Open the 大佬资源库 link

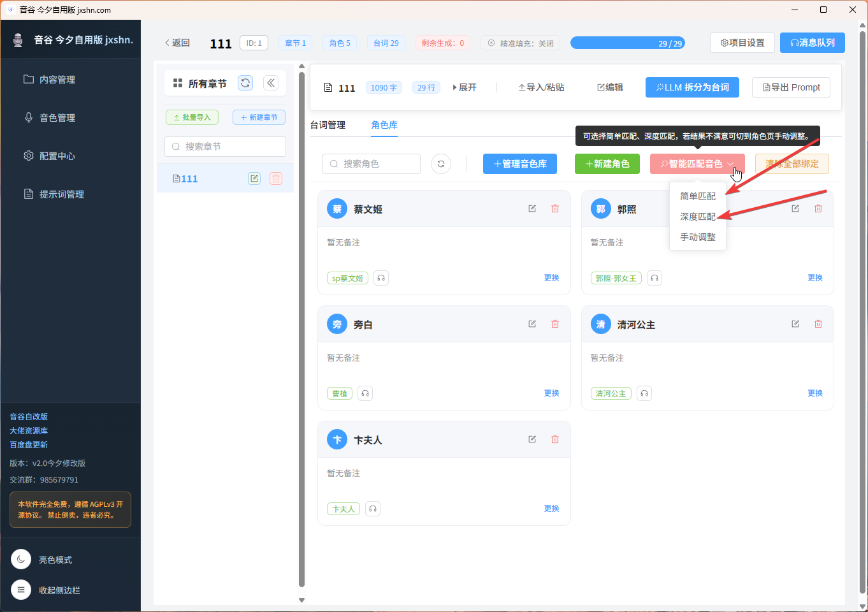pyautogui.click(x=29, y=431)
